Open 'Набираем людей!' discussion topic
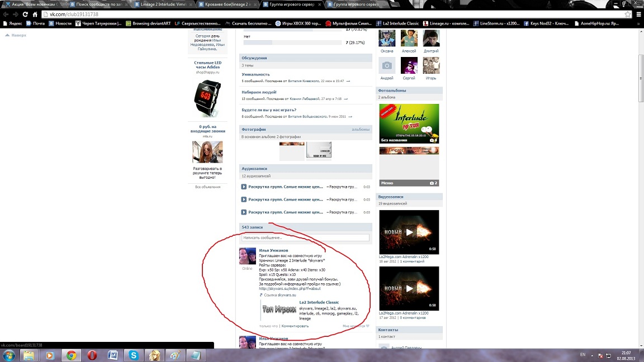 pos(259,92)
